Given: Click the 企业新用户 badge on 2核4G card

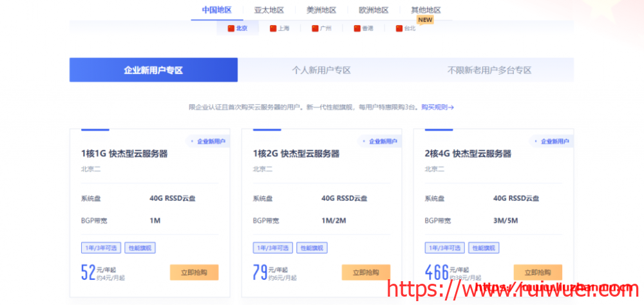Looking at the screenshot, I should coord(551,141).
